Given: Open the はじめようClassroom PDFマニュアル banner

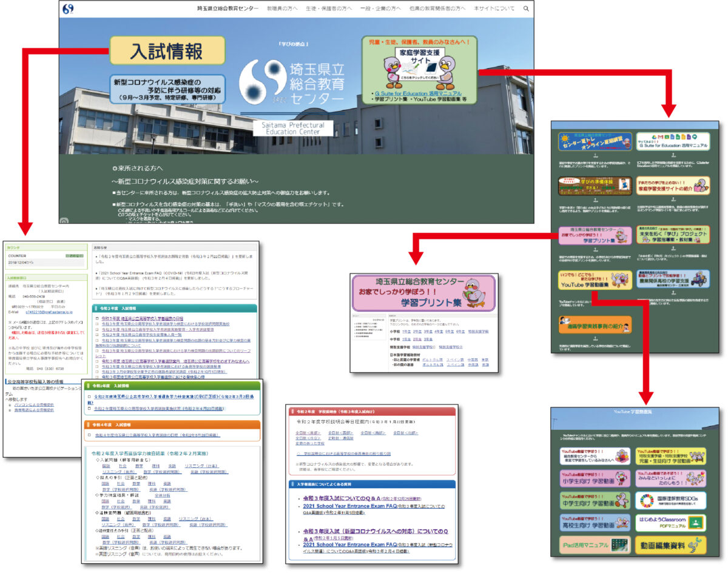Looking at the screenshot, I should coord(671,523).
